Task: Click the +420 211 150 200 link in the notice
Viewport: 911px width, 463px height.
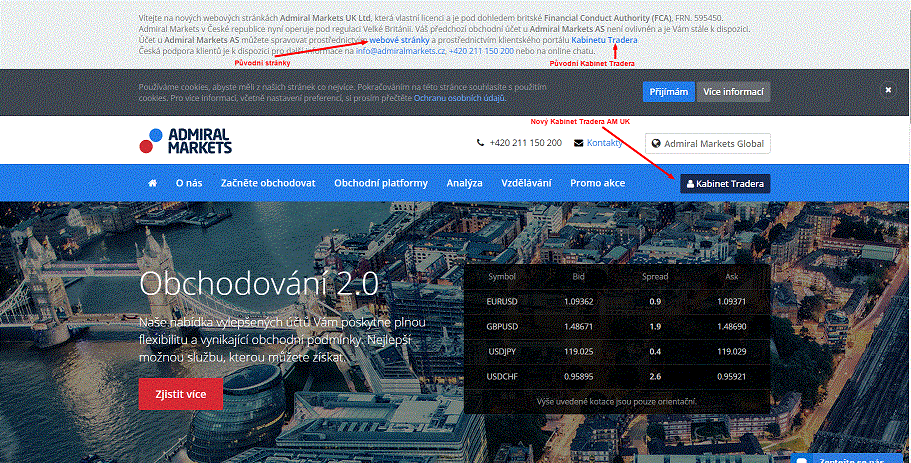Action: (x=482, y=51)
